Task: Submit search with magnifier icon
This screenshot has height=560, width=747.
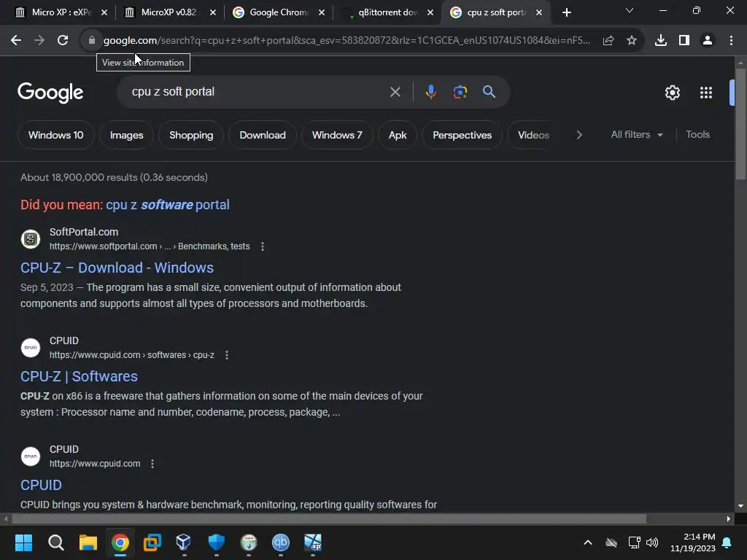Action: pyautogui.click(x=489, y=92)
